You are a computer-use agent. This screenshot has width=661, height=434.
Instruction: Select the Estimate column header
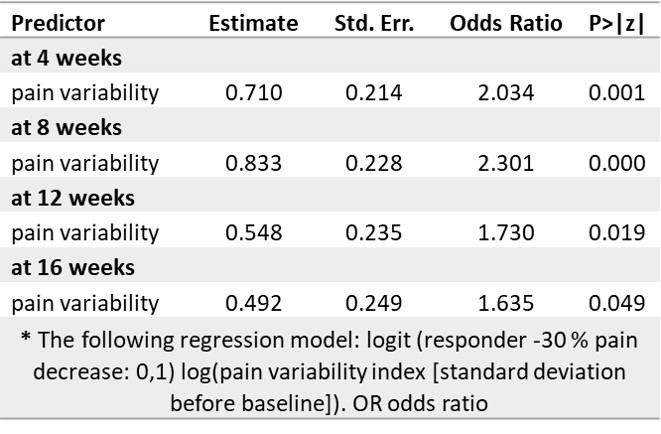[253, 23]
